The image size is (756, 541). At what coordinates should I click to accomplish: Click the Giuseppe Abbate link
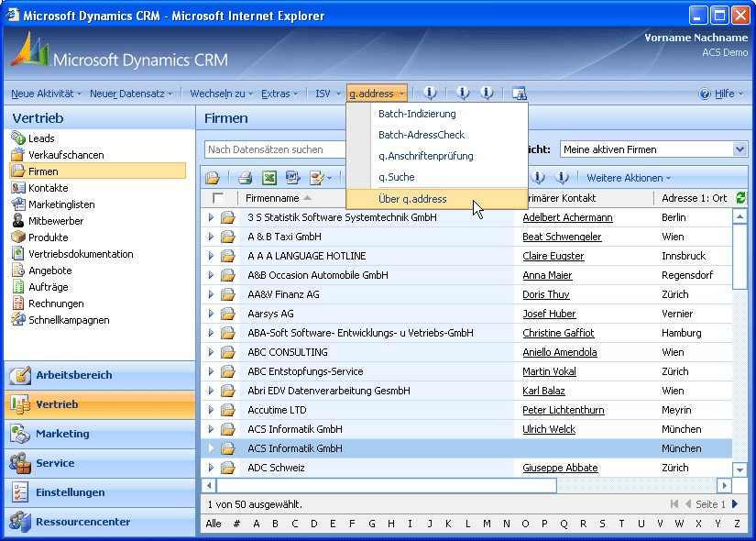click(560, 469)
